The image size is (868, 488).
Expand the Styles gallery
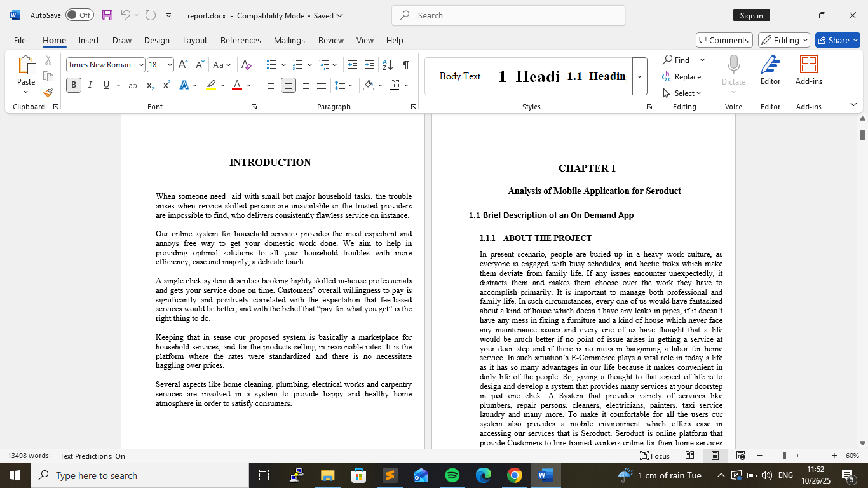[639, 76]
